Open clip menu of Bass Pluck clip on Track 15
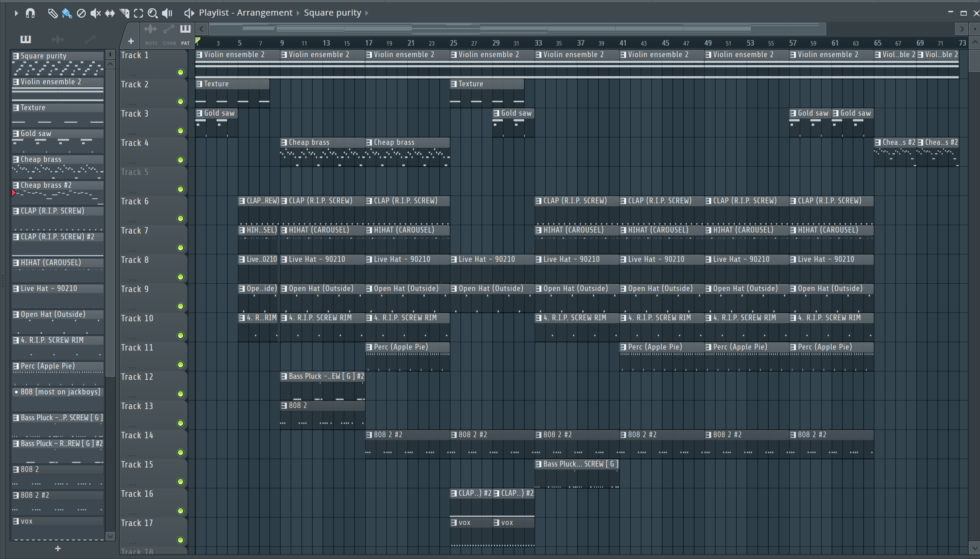Image resolution: width=980 pixels, height=559 pixels. tap(539, 464)
